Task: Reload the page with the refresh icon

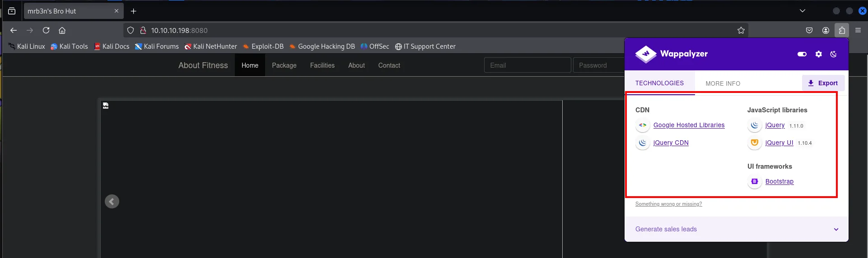Action: (46, 30)
